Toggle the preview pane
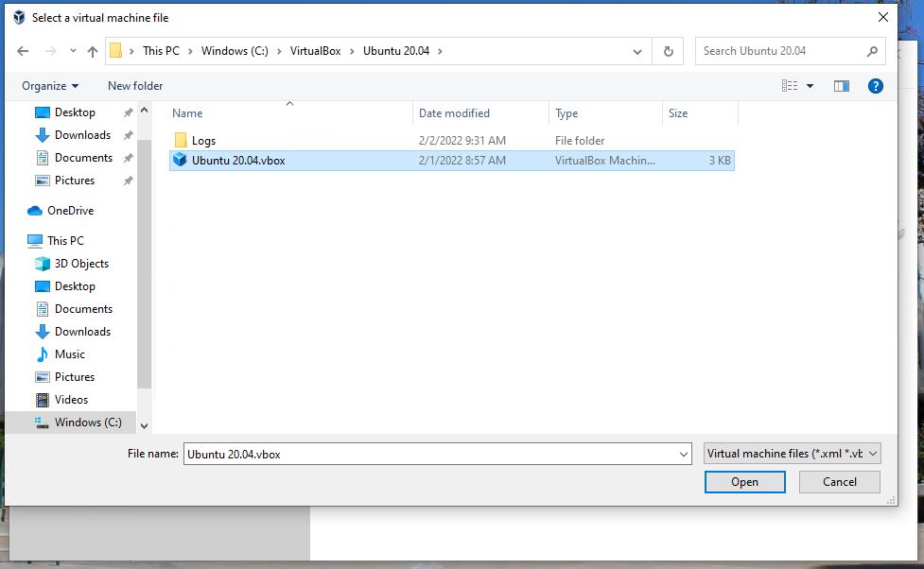The height and width of the screenshot is (569, 924). click(842, 86)
